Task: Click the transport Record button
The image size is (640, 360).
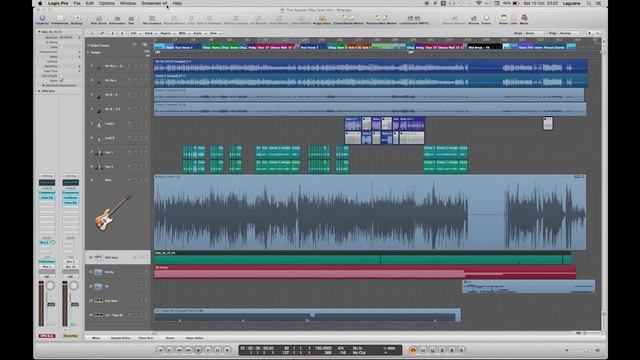Action: pos(227,350)
